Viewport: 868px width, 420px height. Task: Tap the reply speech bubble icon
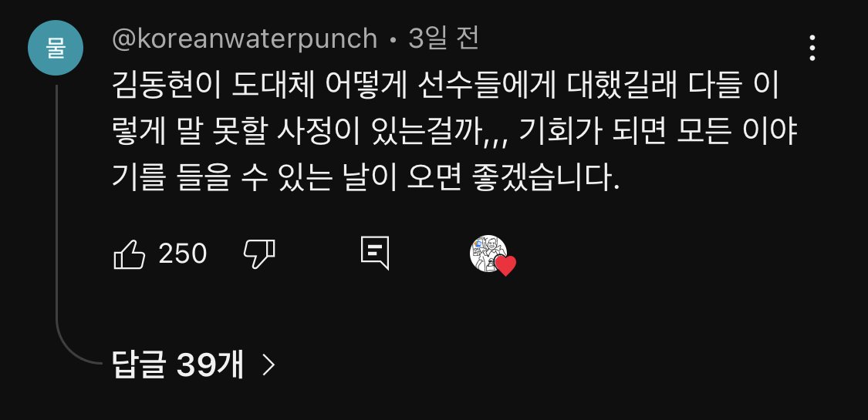pyautogui.click(x=375, y=253)
